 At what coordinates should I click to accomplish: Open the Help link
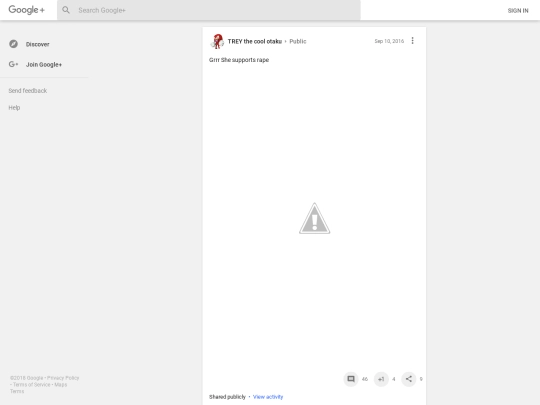14,107
